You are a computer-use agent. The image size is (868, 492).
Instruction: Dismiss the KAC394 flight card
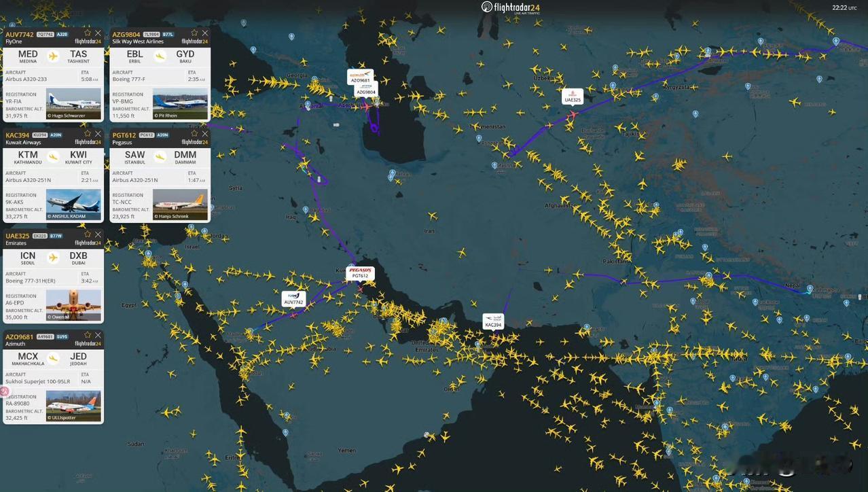tap(98, 134)
